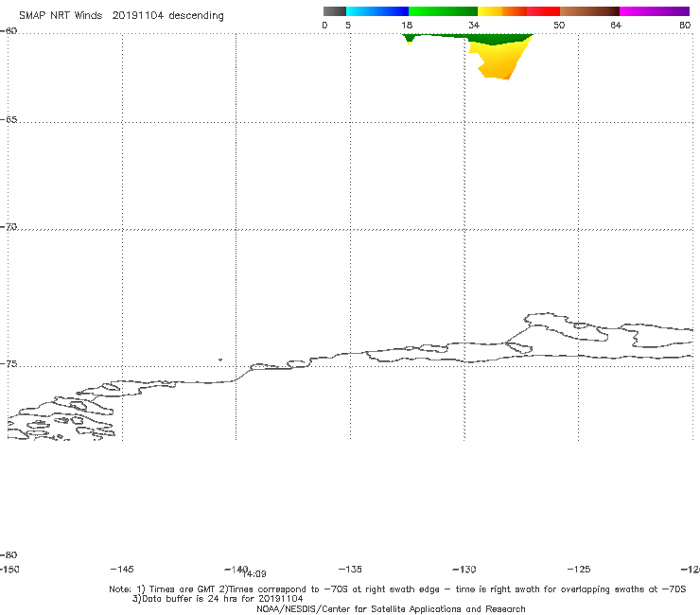
Task: Click the -70 latitude axis label
Action: pyautogui.click(x=9, y=227)
